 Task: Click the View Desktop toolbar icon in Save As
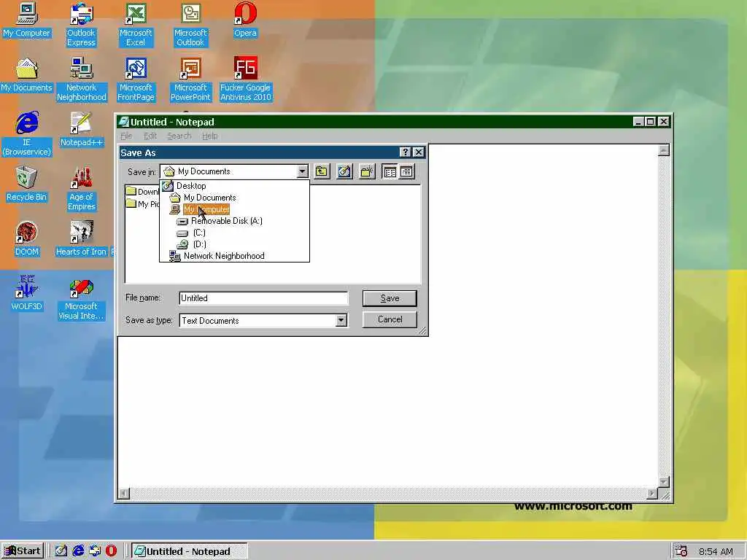click(344, 171)
